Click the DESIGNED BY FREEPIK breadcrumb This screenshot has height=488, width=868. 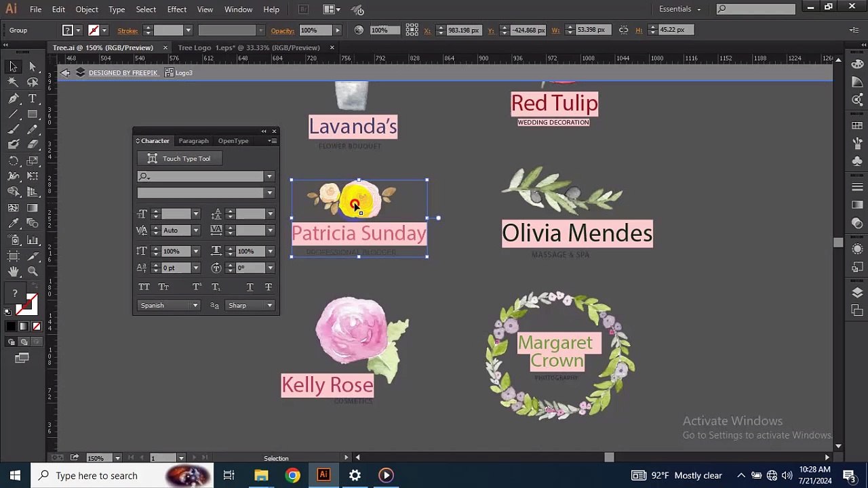[x=123, y=73]
